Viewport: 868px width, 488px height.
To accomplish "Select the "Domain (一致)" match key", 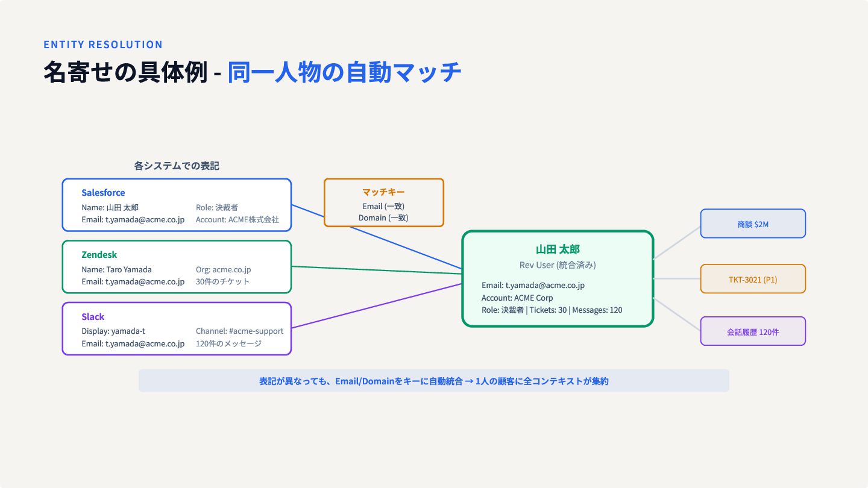I will tap(383, 217).
